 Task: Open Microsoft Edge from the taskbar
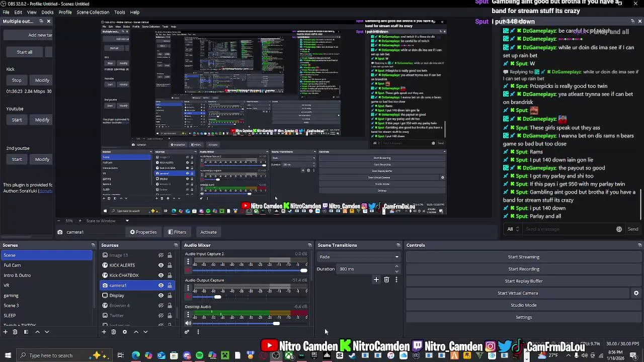point(136,355)
